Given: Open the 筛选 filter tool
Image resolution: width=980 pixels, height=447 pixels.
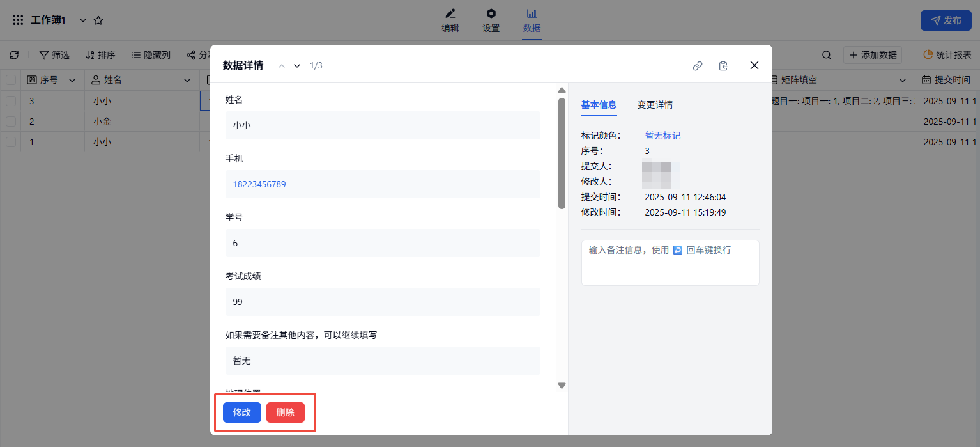Looking at the screenshot, I should coord(54,55).
